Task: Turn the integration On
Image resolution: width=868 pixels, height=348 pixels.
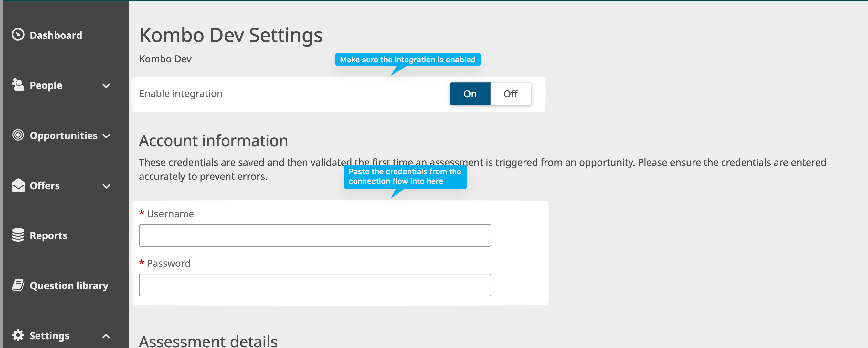Action: tap(470, 94)
